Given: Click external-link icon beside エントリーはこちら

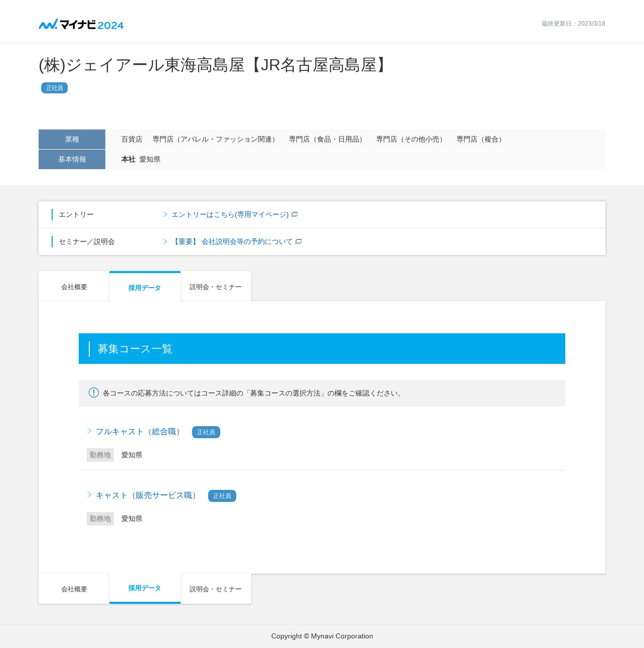Looking at the screenshot, I should tap(294, 214).
